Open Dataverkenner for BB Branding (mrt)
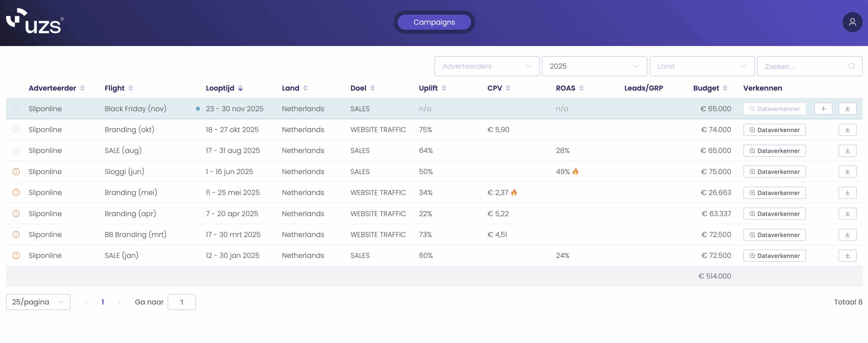This screenshot has height=343, width=868. coord(774,235)
